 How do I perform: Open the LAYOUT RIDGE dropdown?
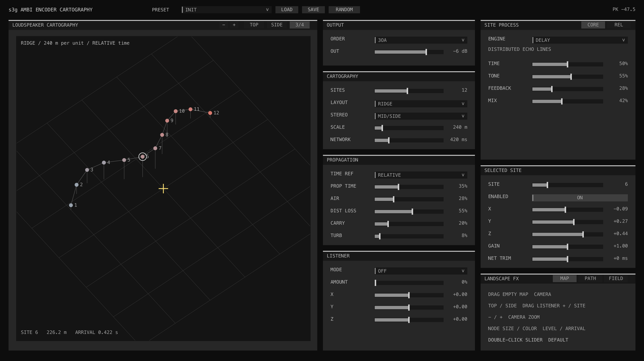click(x=421, y=104)
